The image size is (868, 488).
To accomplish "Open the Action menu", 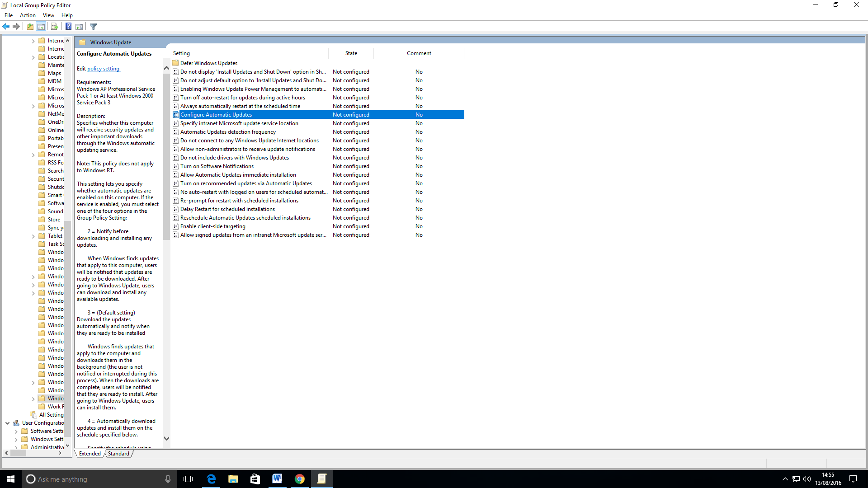I will coord(28,15).
